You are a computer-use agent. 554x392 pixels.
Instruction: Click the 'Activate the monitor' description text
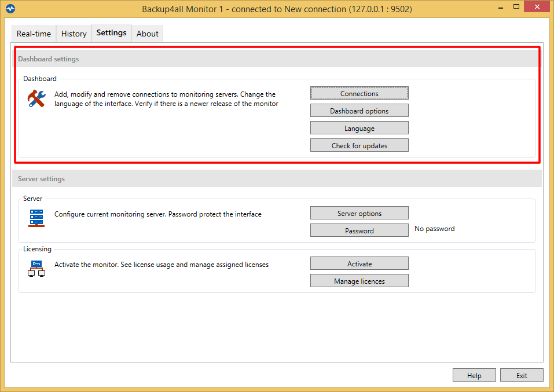[162, 265]
